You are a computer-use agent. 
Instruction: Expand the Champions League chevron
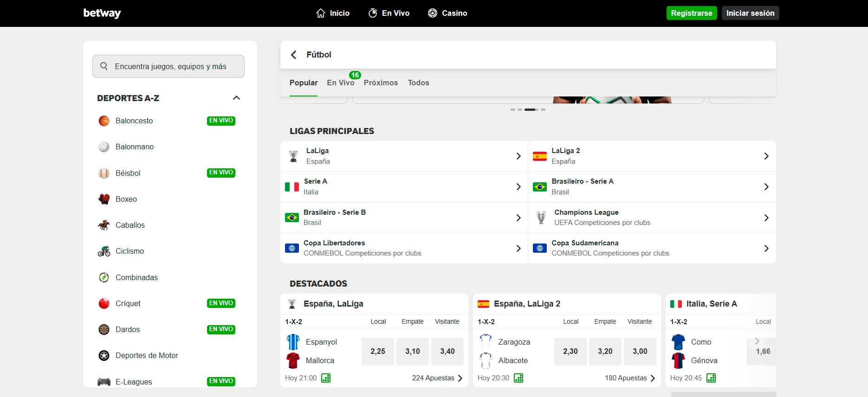click(x=766, y=218)
